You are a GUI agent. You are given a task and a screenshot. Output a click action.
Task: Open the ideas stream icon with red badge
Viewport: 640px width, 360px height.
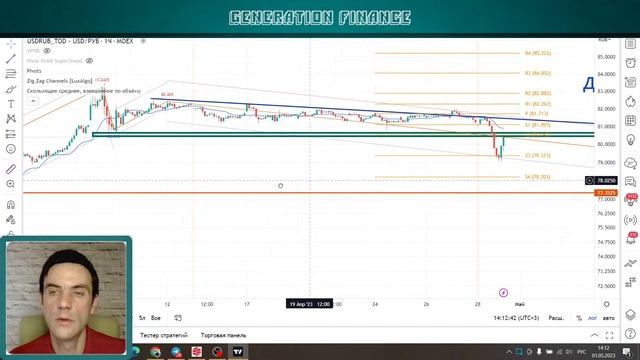coord(631,200)
